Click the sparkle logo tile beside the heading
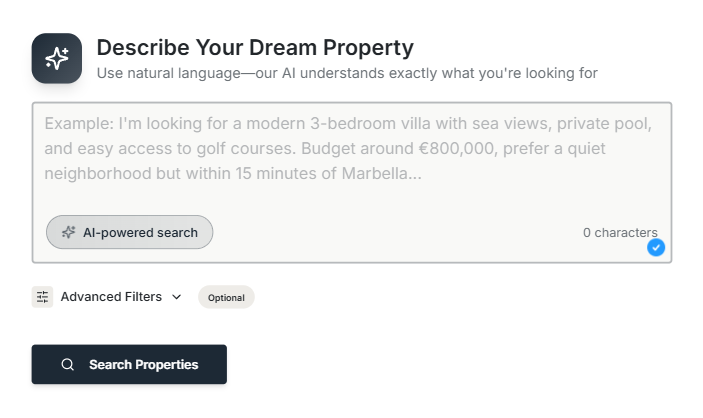Image resolution: width=703 pixels, height=418 pixels. pyautogui.click(x=56, y=58)
